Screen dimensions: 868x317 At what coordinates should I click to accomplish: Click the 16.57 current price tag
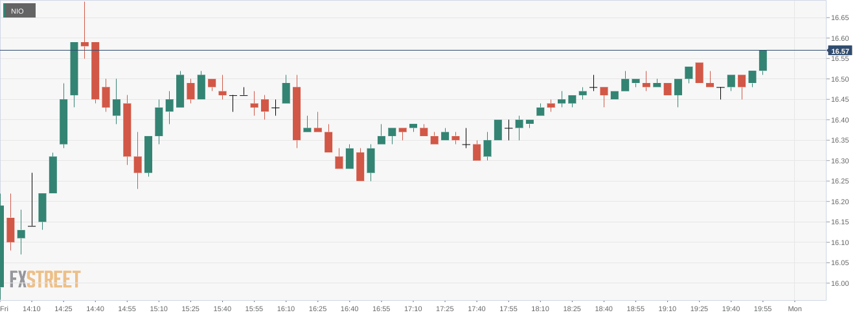[840, 51]
